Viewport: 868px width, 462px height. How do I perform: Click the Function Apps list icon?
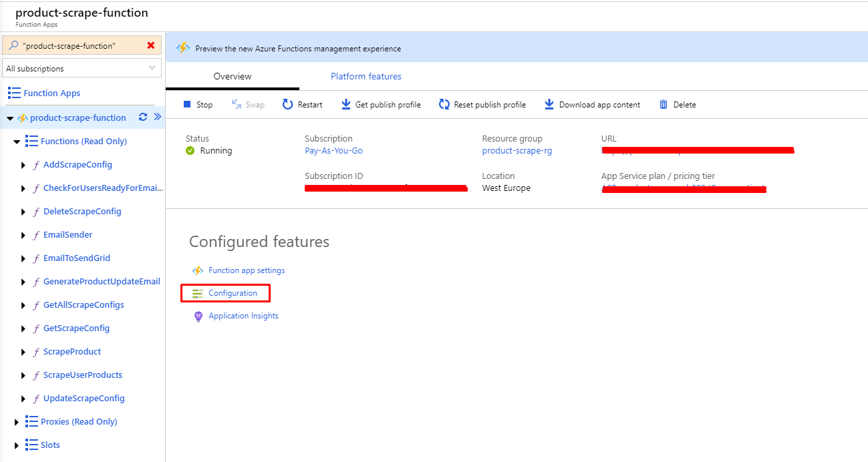14,93
